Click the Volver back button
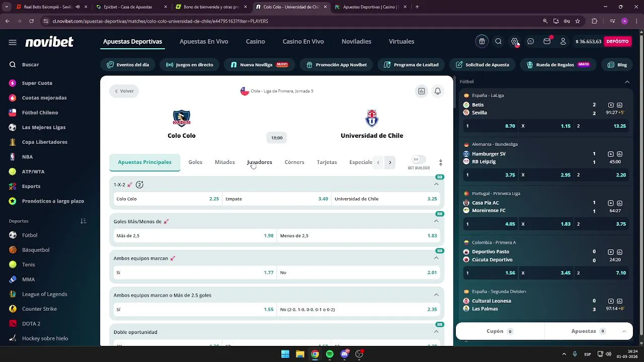 (124, 91)
